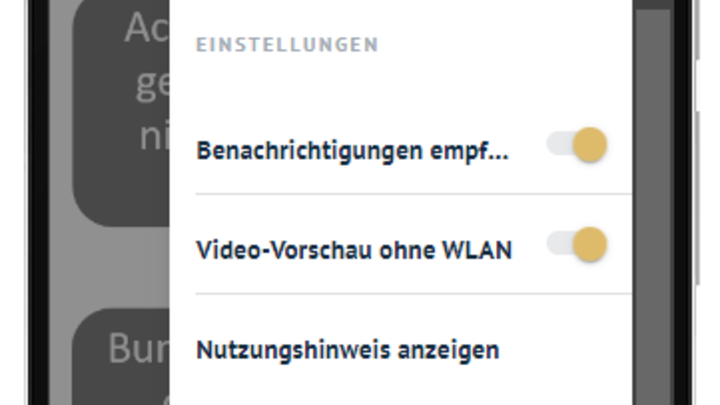Viewport: 720px width, 405px height.
Task: Disable the Benachrichtigungen empfangen switch
Action: pos(577,145)
